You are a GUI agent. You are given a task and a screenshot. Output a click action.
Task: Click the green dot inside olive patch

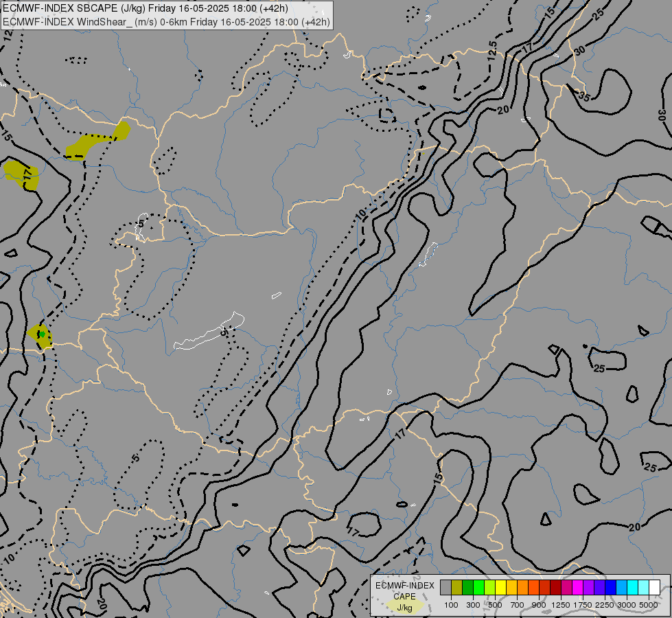pos(42,334)
